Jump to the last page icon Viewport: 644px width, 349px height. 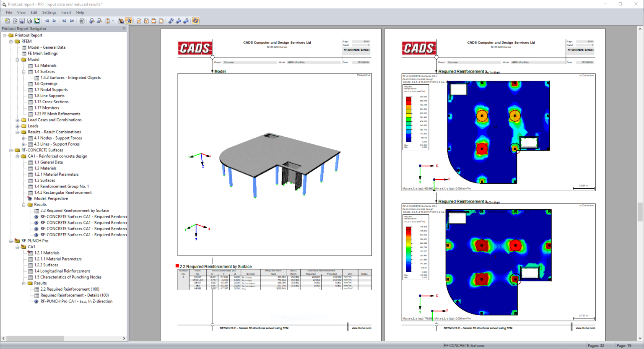click(72, 20)
